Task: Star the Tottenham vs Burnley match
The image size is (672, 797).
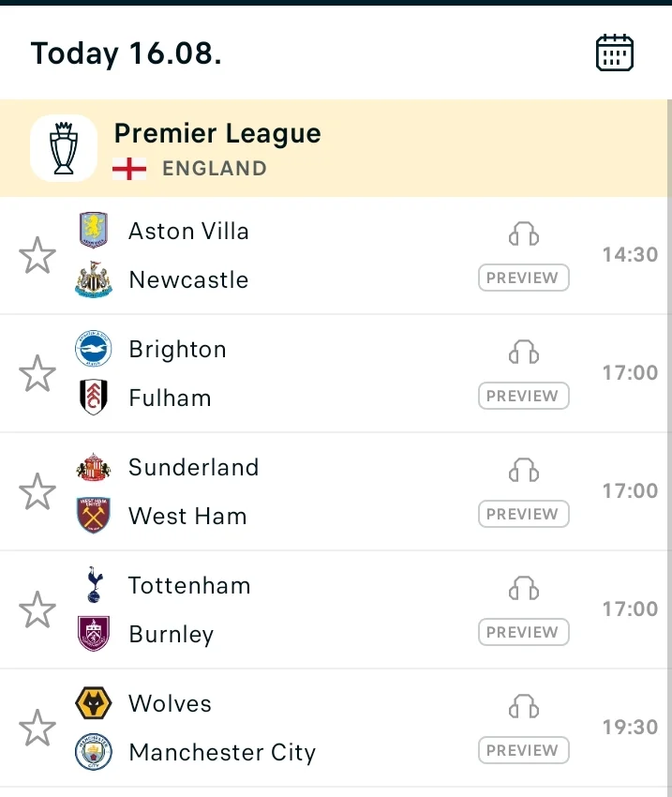Action: (x=37, y=609)
